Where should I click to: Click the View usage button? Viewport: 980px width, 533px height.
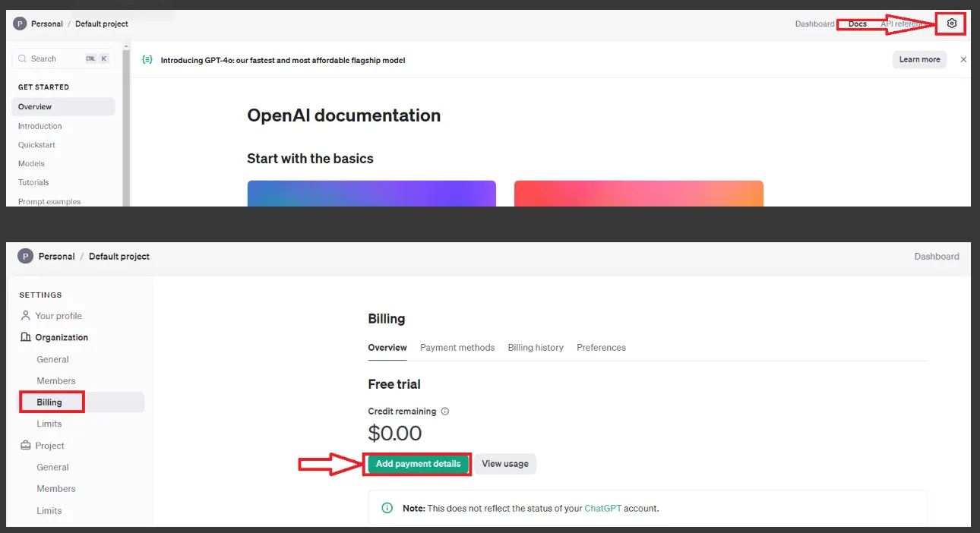(505, 464)
